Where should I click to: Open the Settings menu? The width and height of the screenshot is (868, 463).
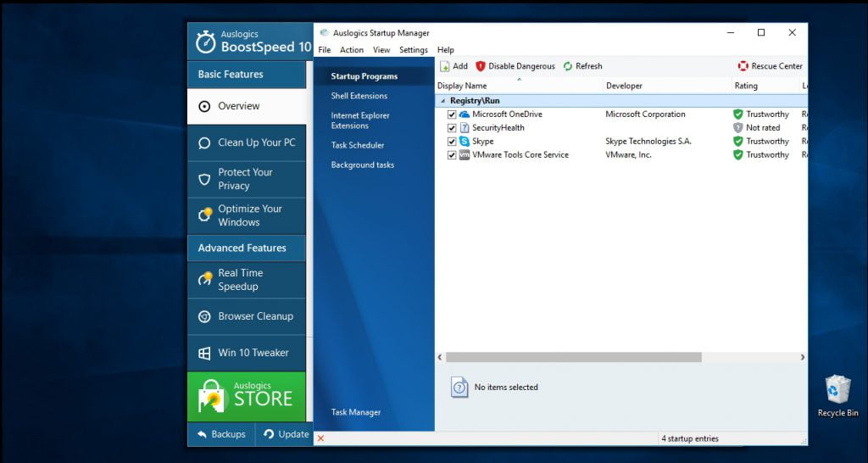click(x=414, y=50)
